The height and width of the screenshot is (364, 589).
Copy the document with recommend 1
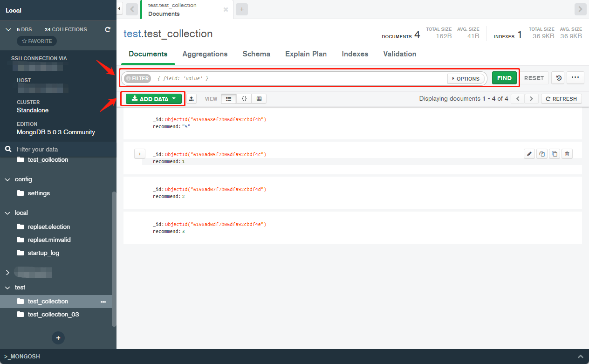coord(541,154)
